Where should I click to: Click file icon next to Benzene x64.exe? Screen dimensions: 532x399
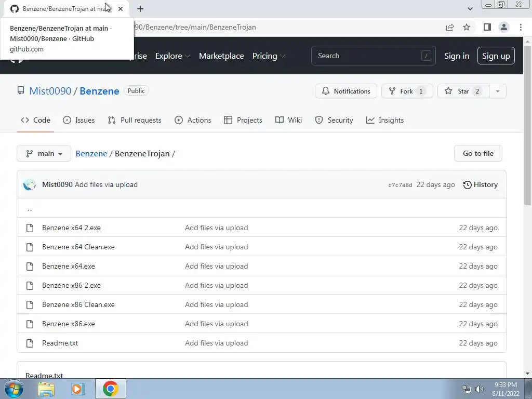click(x=30, y=267)
